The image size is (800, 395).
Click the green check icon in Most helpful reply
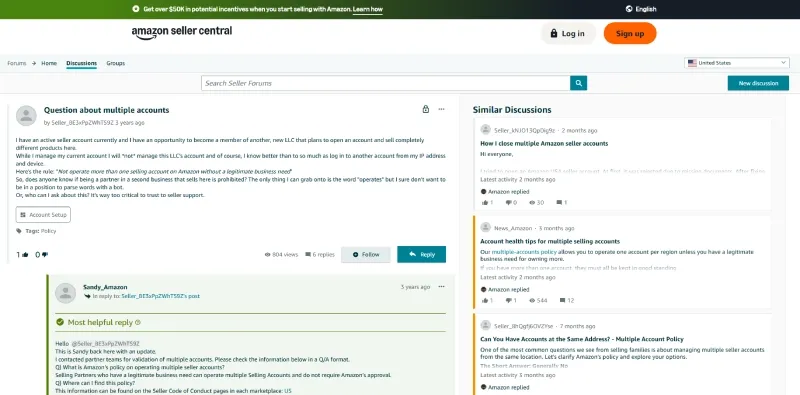[60, 322]
